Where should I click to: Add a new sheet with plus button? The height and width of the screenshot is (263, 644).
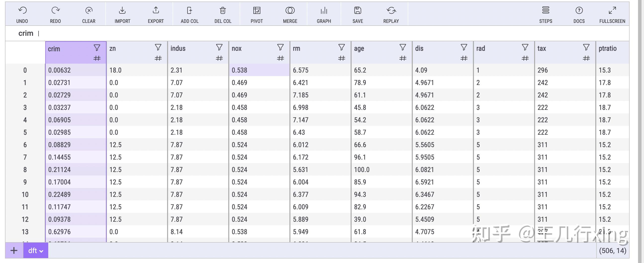pos(14,251)
